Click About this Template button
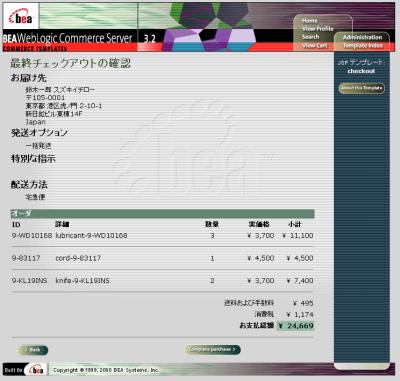The height and width of the screenshot is (381, 400). coord(362,88)
